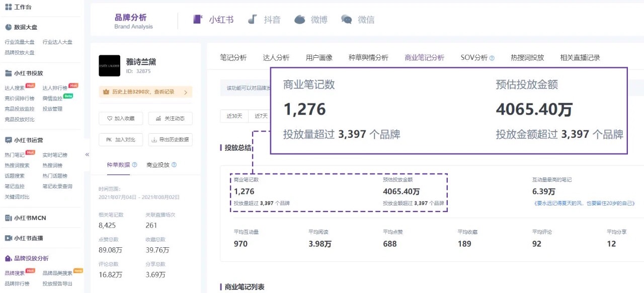Select the 商业投放 sub-tab
The image size is (644, 293).
tap(158, 165)
